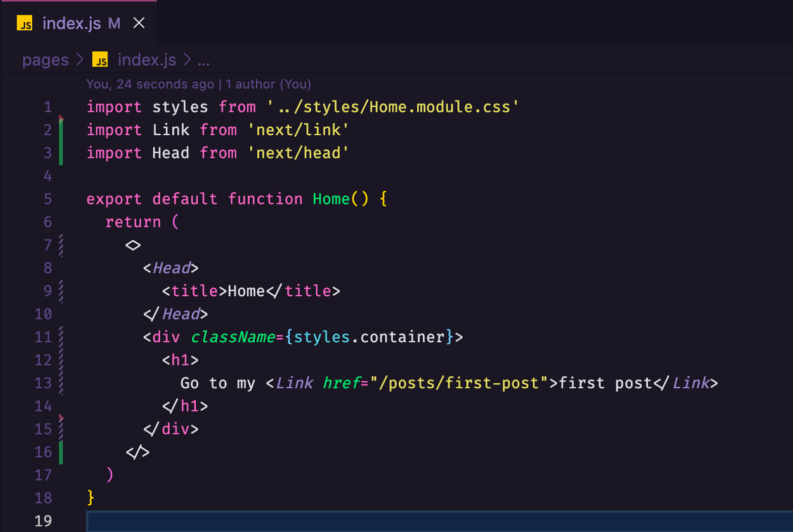Click the modified gutter stripe beside line 11
This screenshot has height=532, width=793.
coord(60,337)
